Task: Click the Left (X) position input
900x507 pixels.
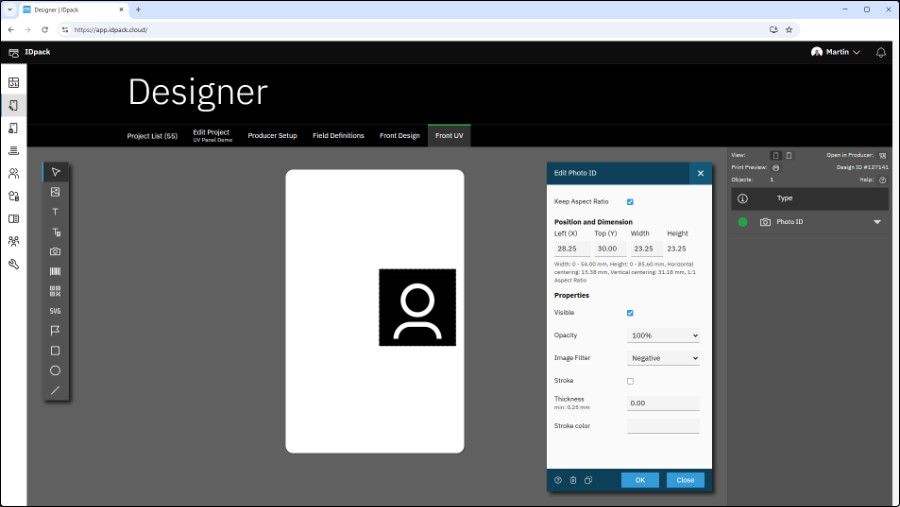Action: [570, 249]
